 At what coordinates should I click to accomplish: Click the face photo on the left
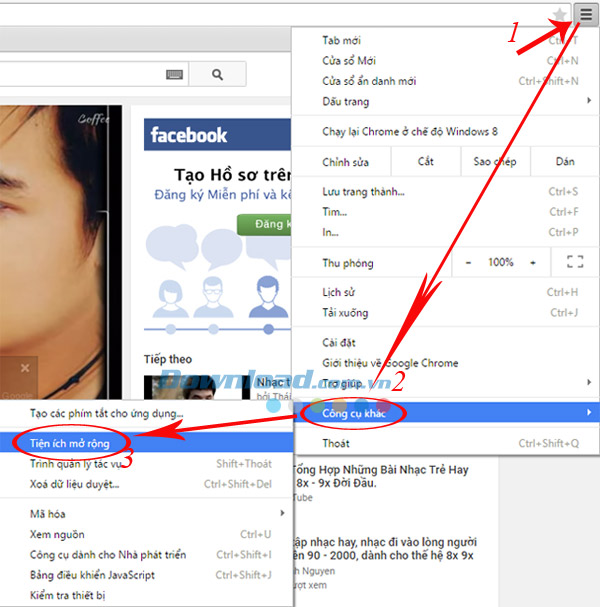[61, 252]
